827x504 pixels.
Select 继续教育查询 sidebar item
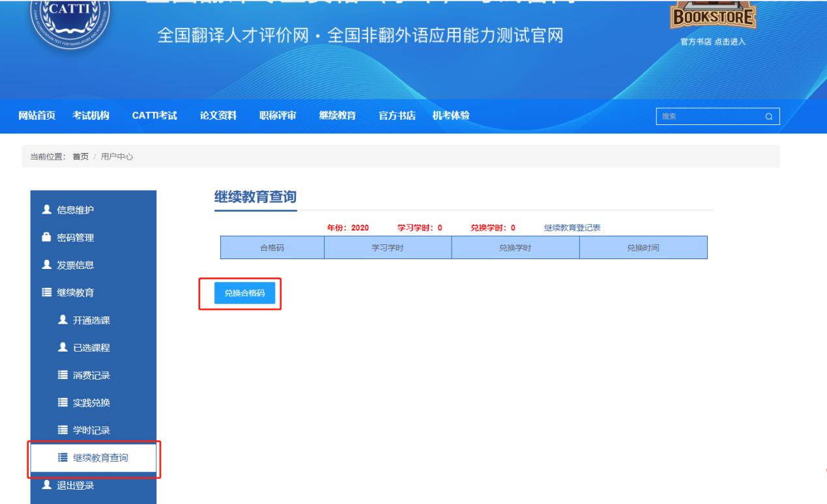click(x=100, y=458)
